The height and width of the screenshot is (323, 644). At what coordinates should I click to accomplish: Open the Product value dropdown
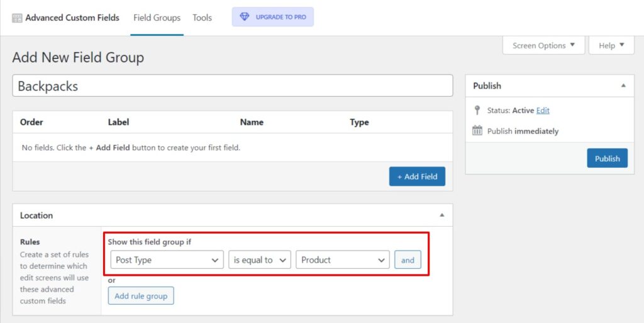343,260
